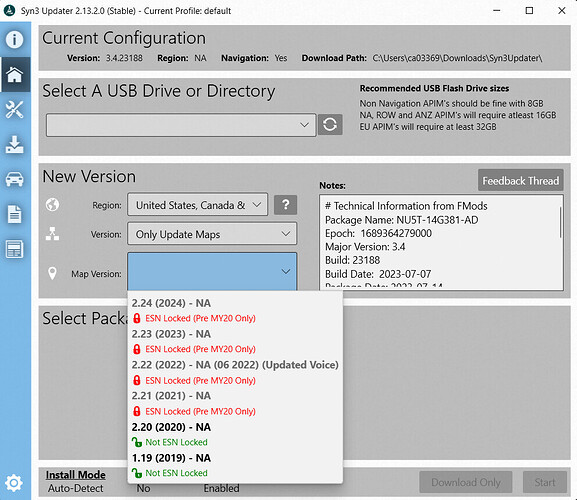Go to the Home sidebar tab
This screenshot has height=500, width=577.
pyautogui.click(x=15, y=75)
